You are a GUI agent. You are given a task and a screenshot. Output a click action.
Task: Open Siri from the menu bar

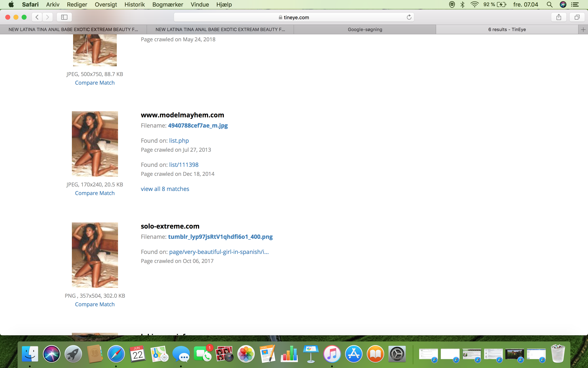click(x=563, y=4)
